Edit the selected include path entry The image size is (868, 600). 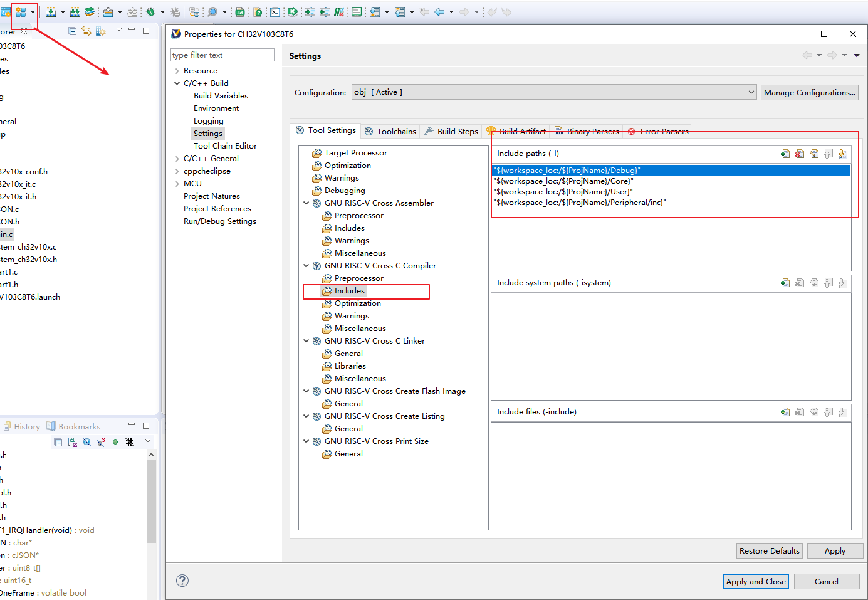coord(814,154)
